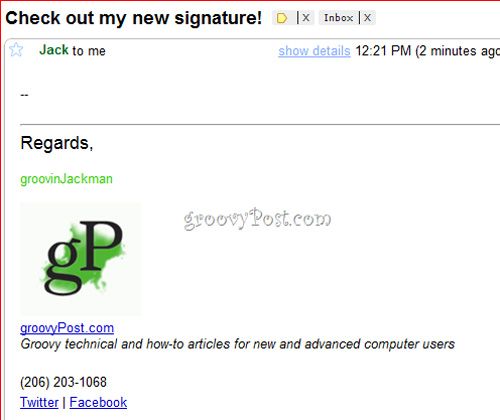
Task: Click sender name Jack
Action: (x=54, y=50)
